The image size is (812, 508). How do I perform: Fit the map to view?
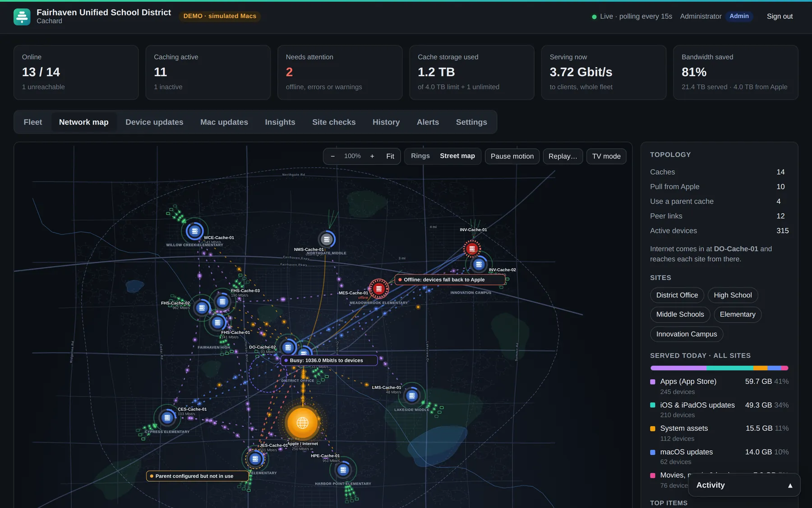(x=390, y=156)
